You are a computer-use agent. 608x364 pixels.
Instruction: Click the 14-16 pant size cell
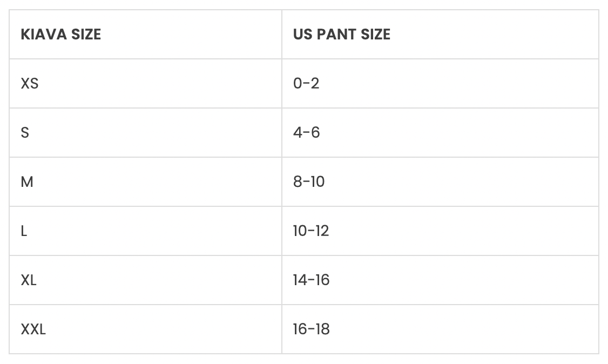coord(311,280)
